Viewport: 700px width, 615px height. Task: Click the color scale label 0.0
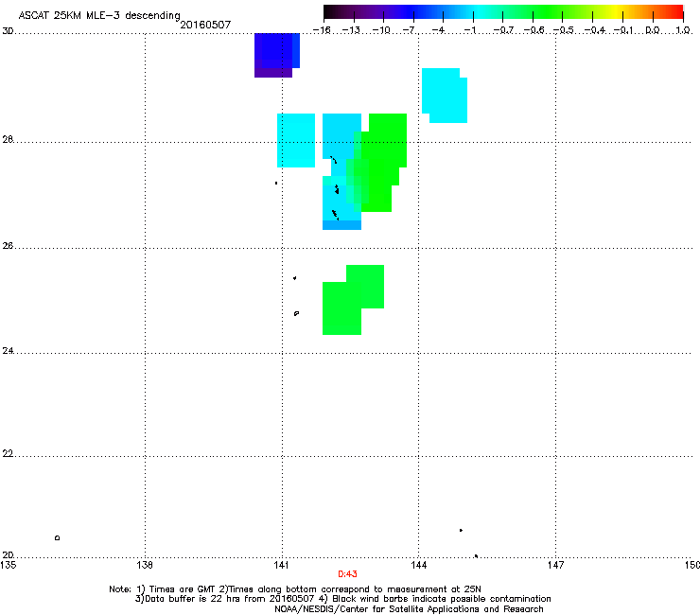[653, 30]
